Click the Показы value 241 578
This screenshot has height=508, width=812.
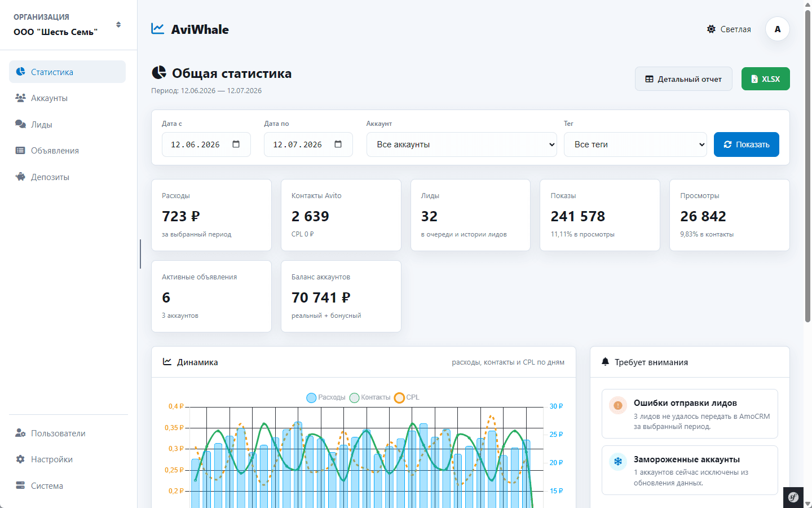point(578,216)
